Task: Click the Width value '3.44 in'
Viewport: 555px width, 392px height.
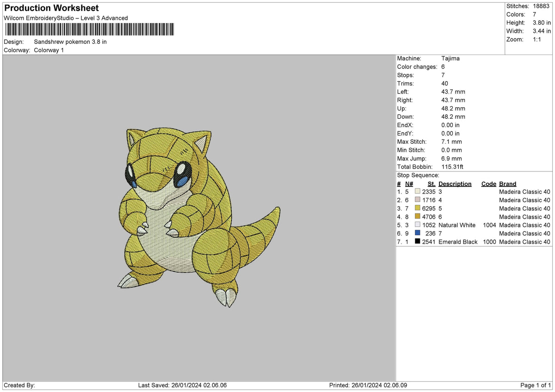Action: tap(542, 31)
